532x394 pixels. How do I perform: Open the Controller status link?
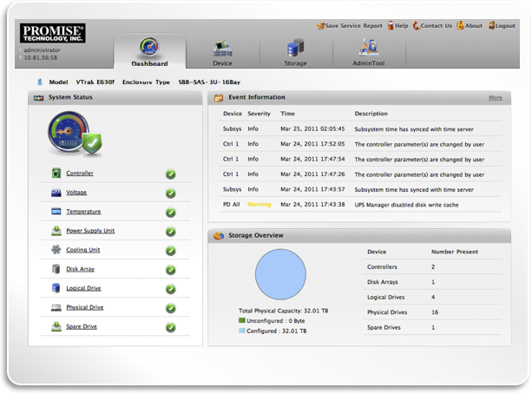coord(80,173)
